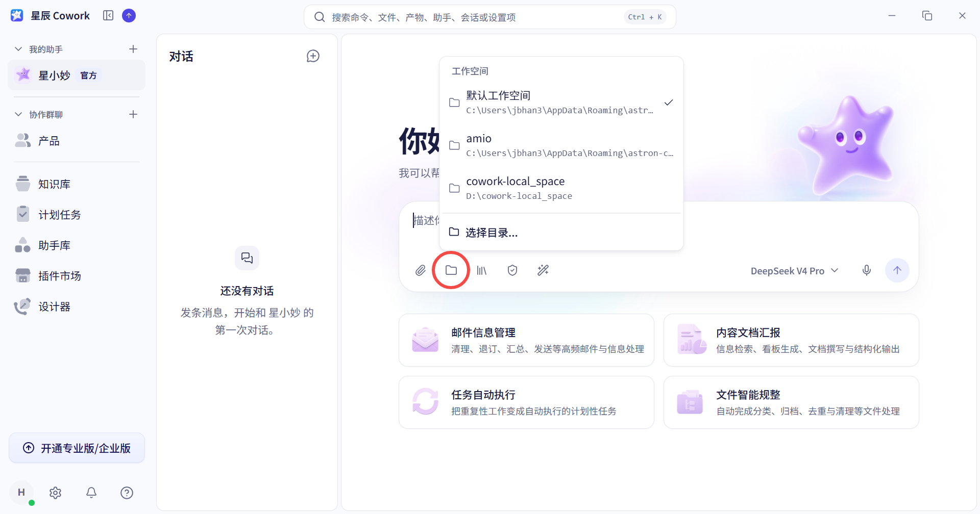Collapse the 我的助手 section
Screen dimensions: 980x514
pyautogui.click(x=18, y=49)
